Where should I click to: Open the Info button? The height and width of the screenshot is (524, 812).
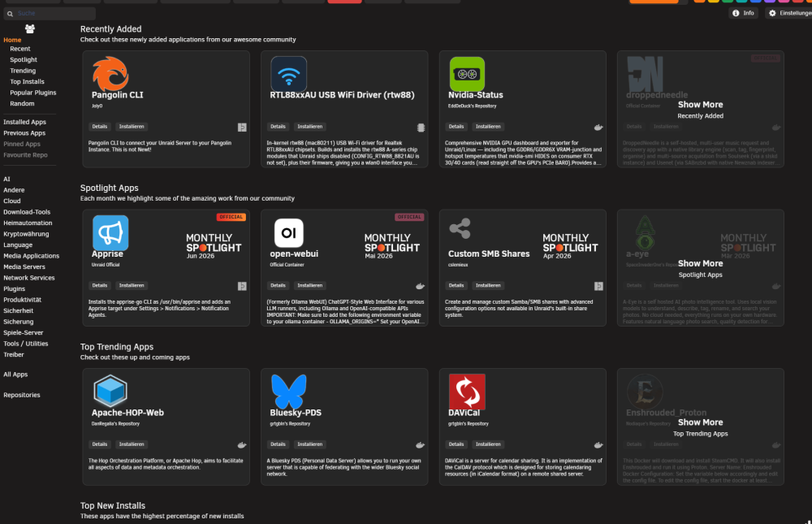point(743,13)
